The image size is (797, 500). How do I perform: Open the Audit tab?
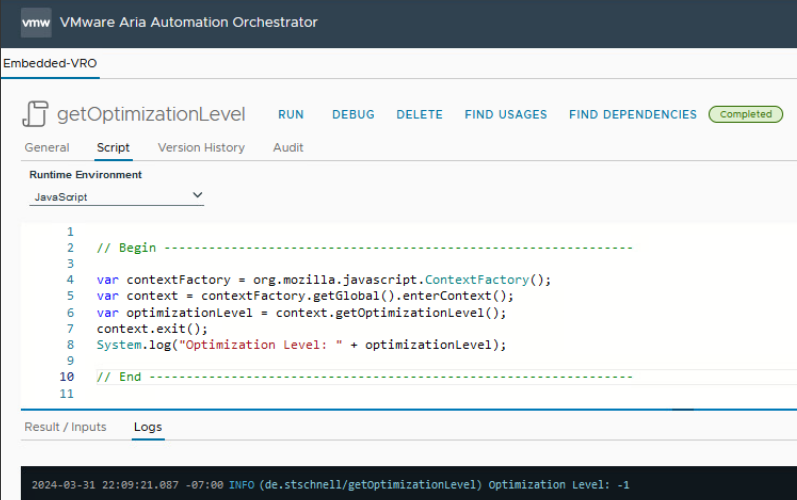pos(288,147)
